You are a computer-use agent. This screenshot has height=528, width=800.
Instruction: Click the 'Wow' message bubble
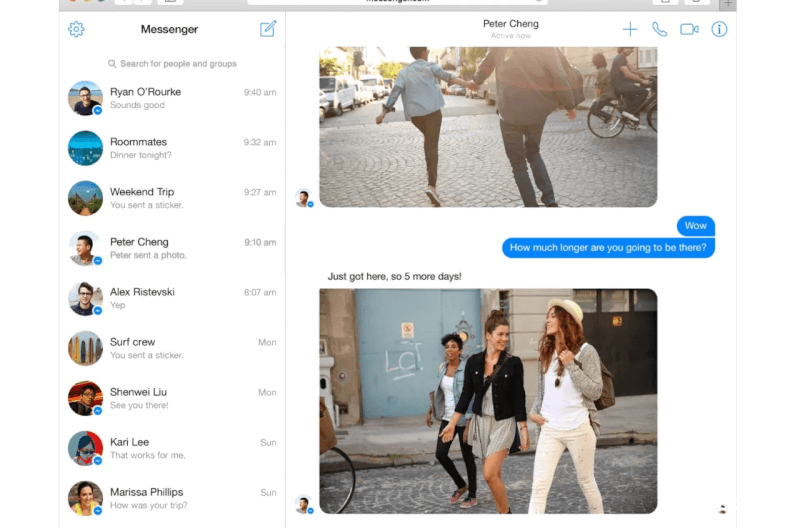(x=695, y=225)
